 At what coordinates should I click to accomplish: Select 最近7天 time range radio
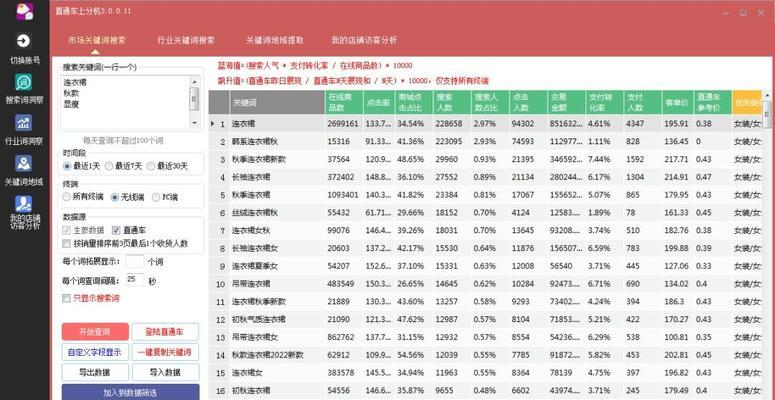coord(109,166)
